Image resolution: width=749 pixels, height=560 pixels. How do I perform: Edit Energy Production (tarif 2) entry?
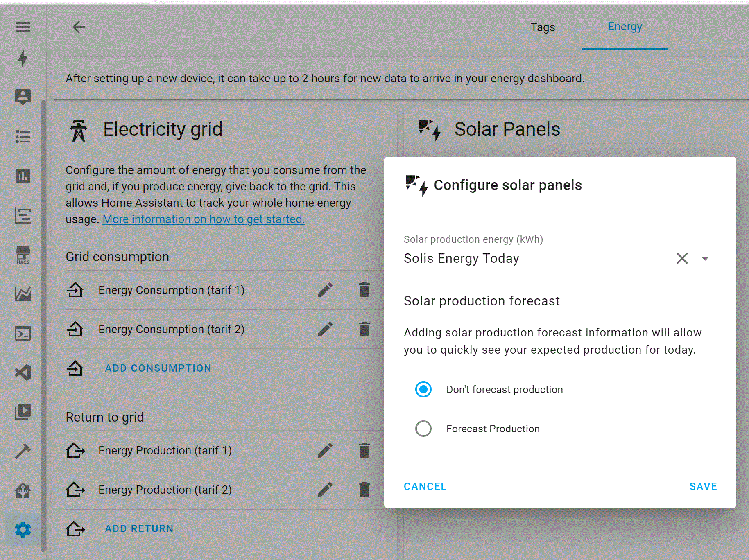tap(325, 490)
